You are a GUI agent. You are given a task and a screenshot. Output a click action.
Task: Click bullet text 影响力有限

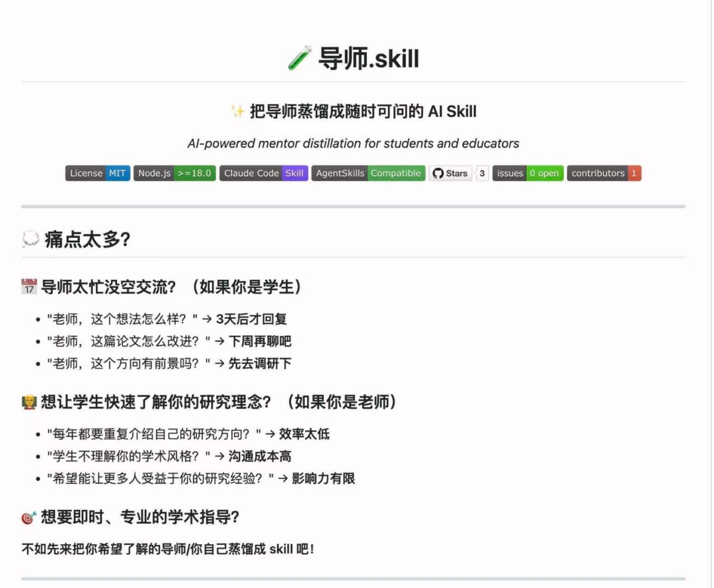(x=323, y=479)
